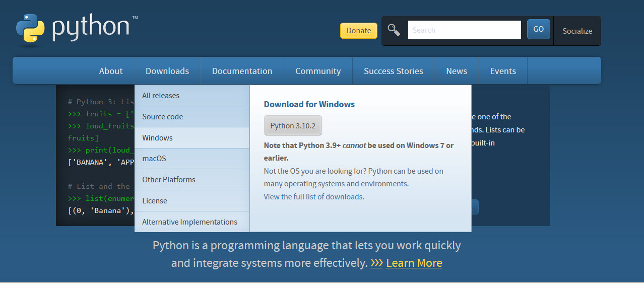Click the "[(0, 'Banana')," output line
This screenshot has height=288, width=644.
(x=101, y=210)
